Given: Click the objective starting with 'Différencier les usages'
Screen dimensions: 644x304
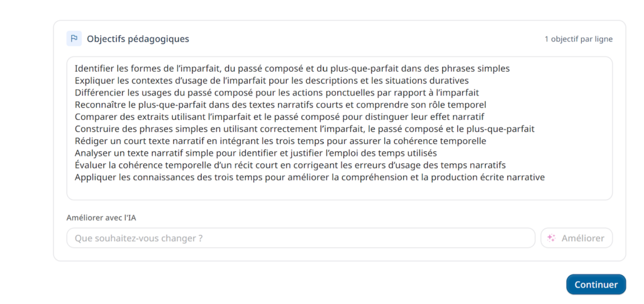Looking at the screenshot, I should pos(277,92).
